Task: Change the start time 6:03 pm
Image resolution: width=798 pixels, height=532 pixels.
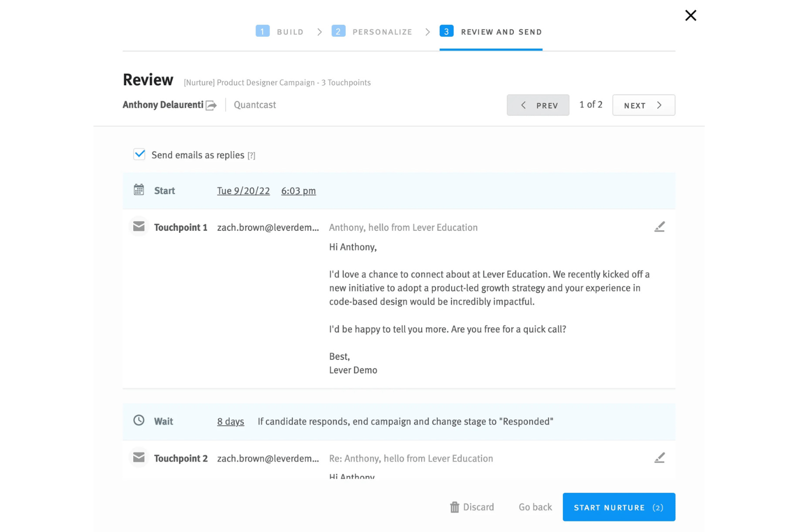Action: (x=299, y=191)
